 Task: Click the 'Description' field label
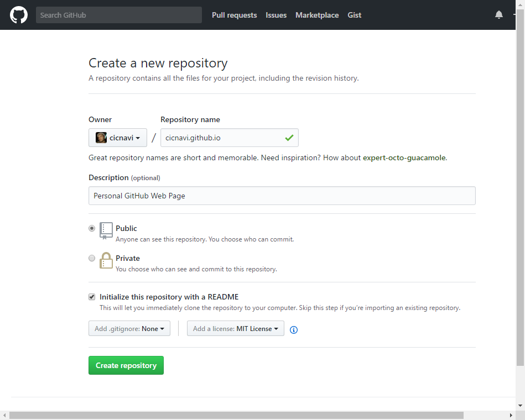point(108,177)
